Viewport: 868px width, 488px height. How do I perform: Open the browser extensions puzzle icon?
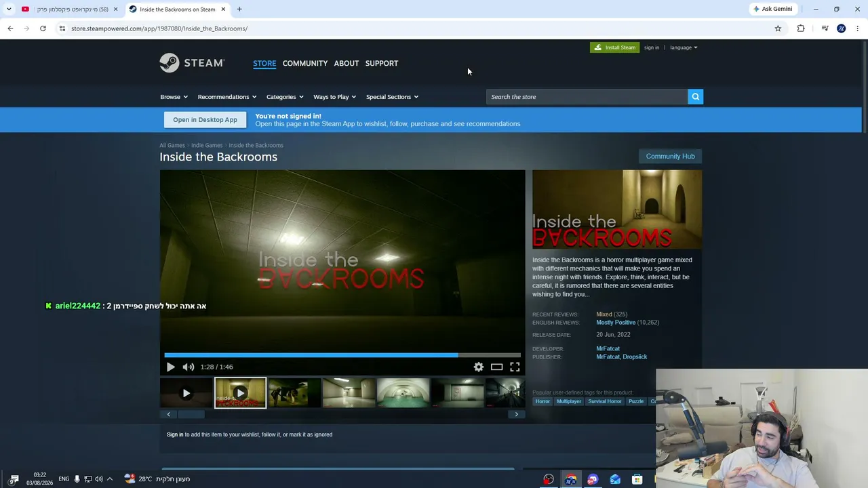point(801,28)
